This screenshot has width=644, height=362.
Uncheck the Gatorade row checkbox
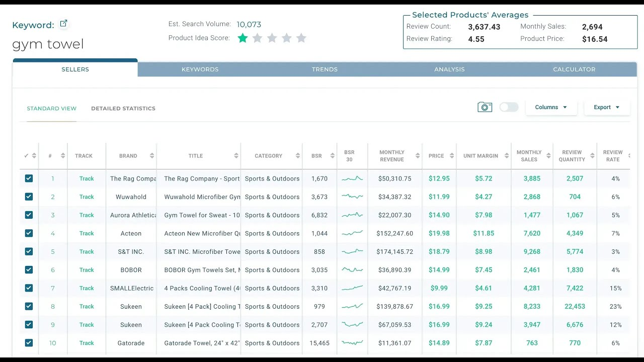pyautogui.click(x=29, y=343)
